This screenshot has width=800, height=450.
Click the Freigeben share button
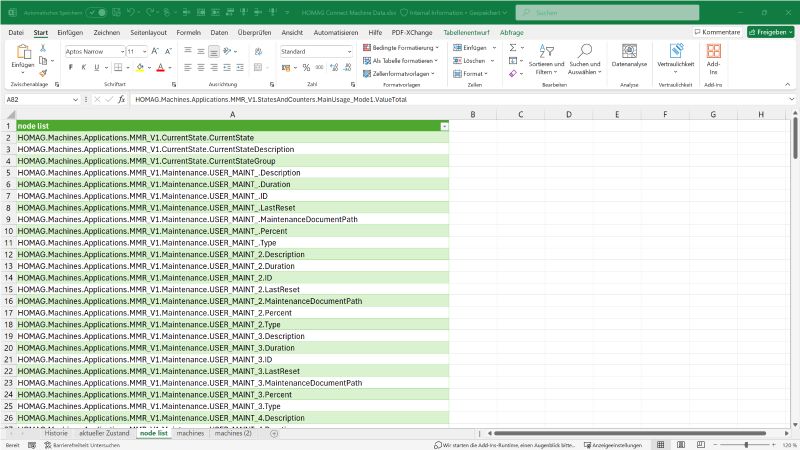770,32
